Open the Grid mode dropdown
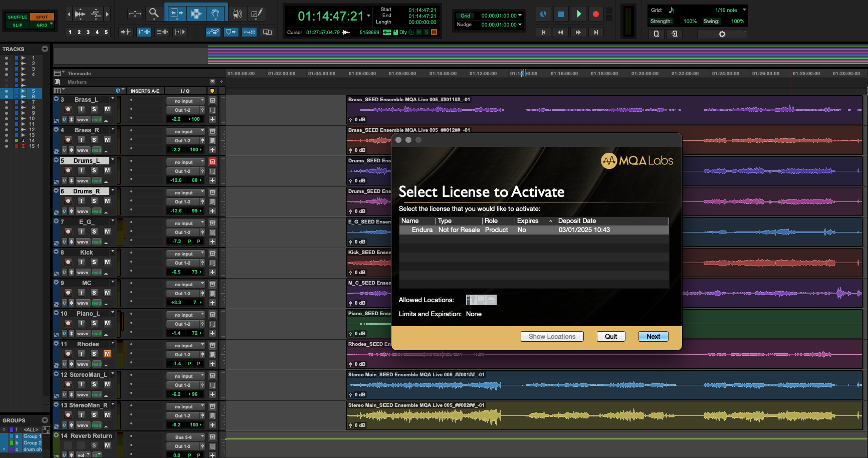 [52, 25]
